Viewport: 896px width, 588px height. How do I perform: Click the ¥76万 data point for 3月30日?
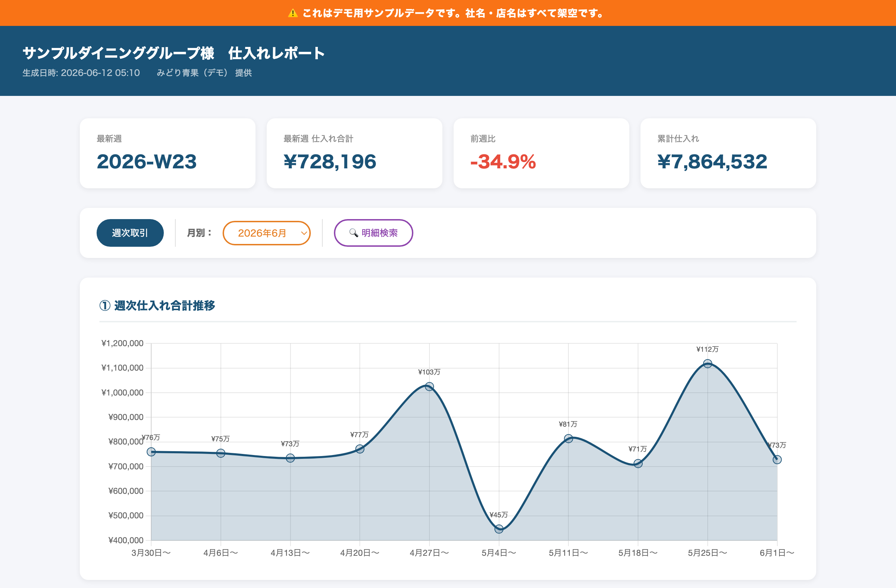151,452
